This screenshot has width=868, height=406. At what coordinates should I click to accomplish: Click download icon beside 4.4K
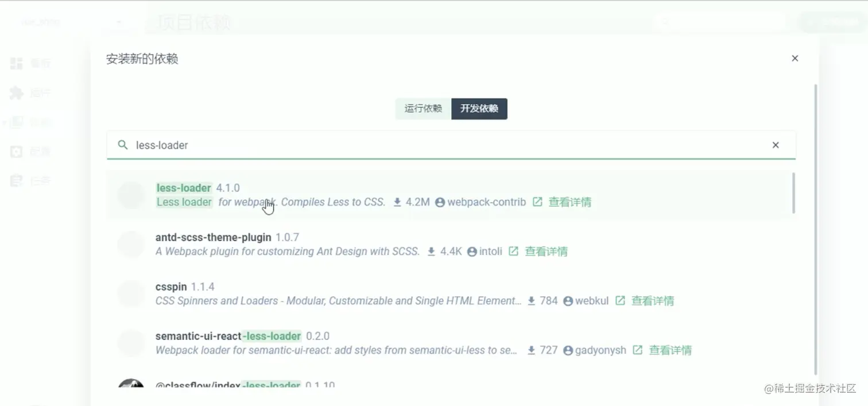431,252
